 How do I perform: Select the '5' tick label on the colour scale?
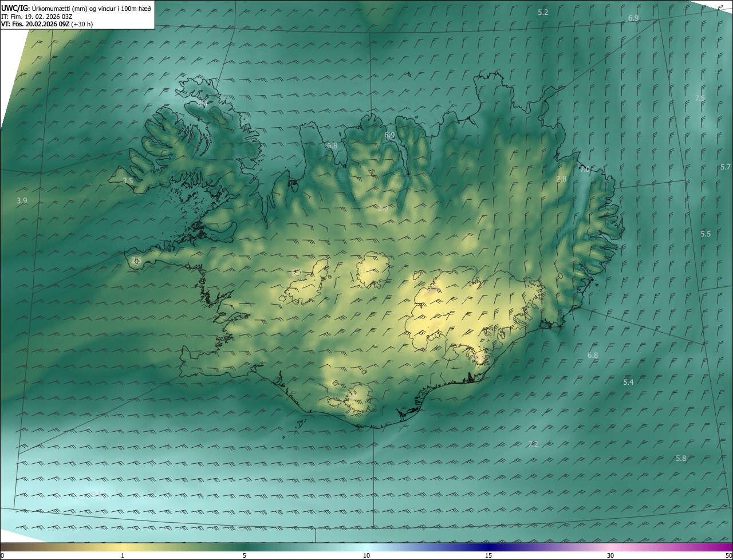pos(245,555)
